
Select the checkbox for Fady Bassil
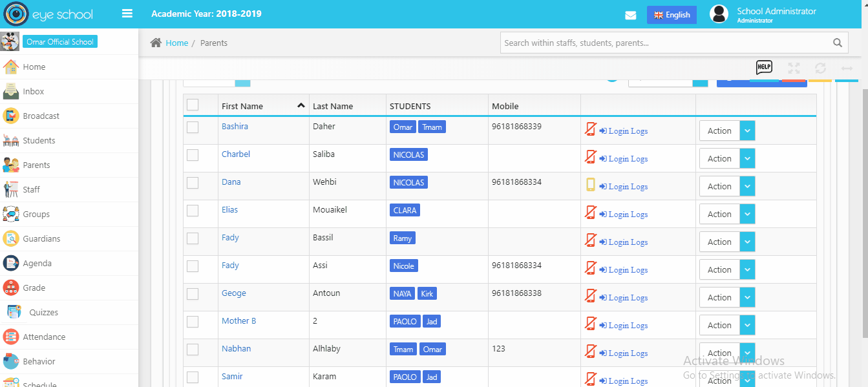pos(193,238)
